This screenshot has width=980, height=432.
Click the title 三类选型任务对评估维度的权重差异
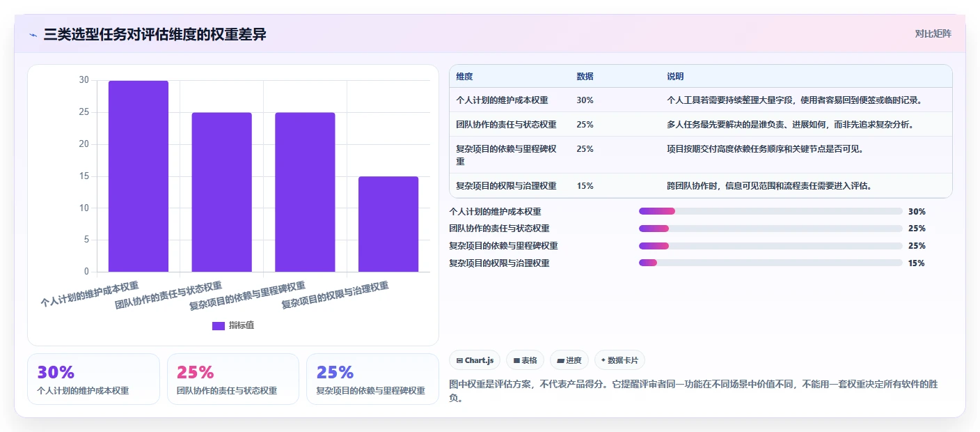155,34
